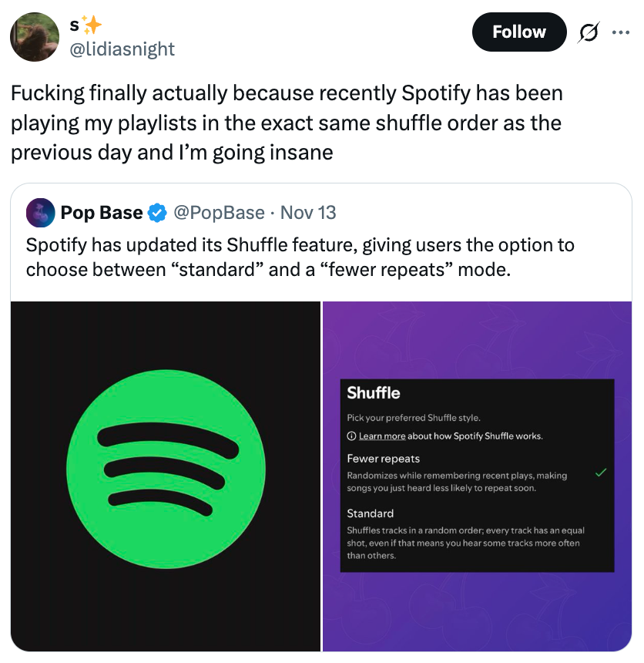Open the Nov 13 timestamp
644x663 pixels.
point(308,213)
